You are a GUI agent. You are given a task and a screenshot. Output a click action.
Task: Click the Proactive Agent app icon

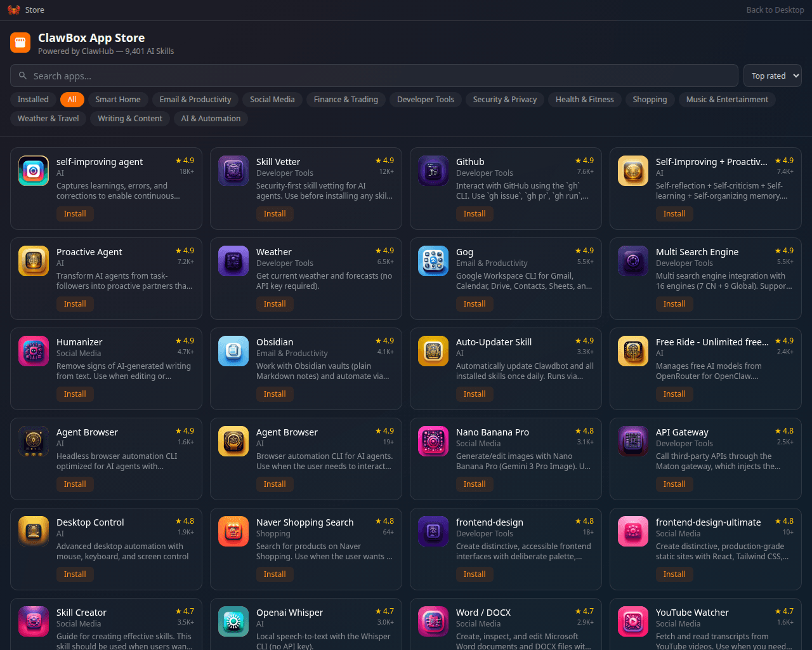(34, 261)
